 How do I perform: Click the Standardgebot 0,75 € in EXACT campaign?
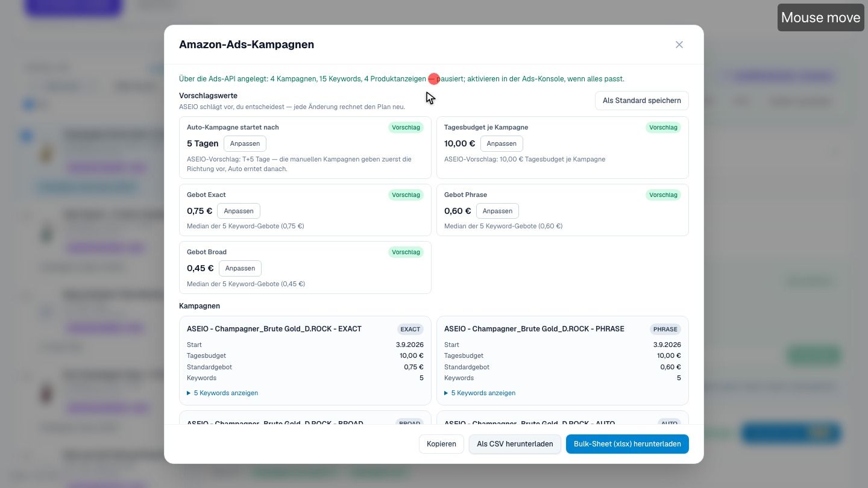tap(414, 367)
